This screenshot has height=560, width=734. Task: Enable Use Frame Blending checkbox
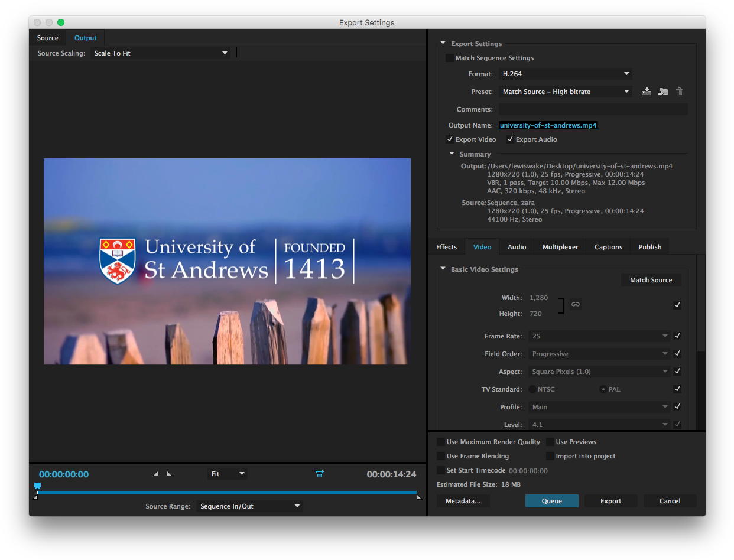pyautogui.click(x=441, y=456)
